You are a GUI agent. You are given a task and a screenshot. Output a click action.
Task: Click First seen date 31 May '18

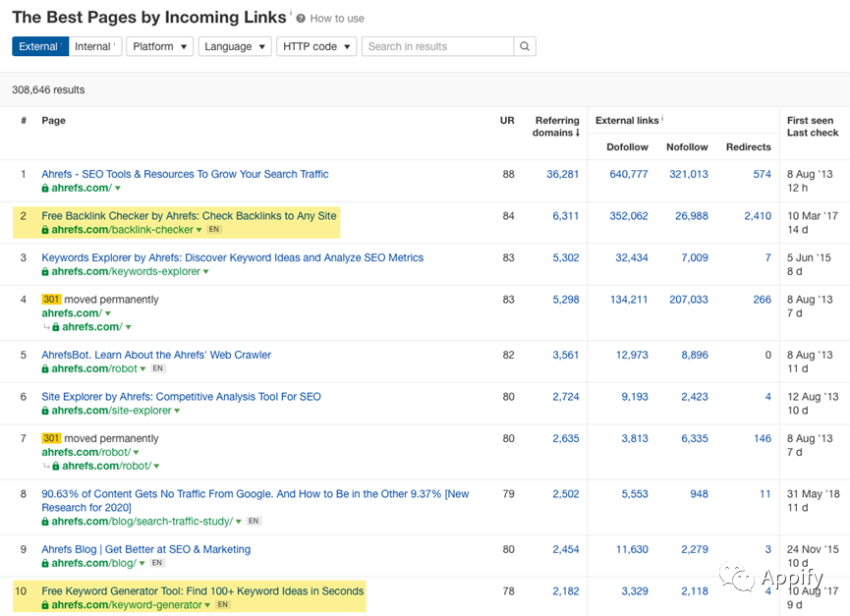point(813,493)
